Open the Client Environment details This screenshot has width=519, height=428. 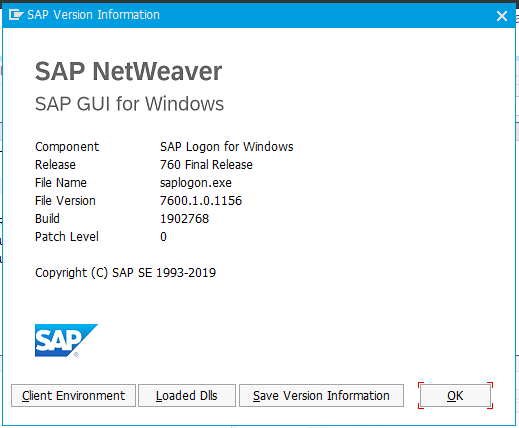tap(73, 396)
